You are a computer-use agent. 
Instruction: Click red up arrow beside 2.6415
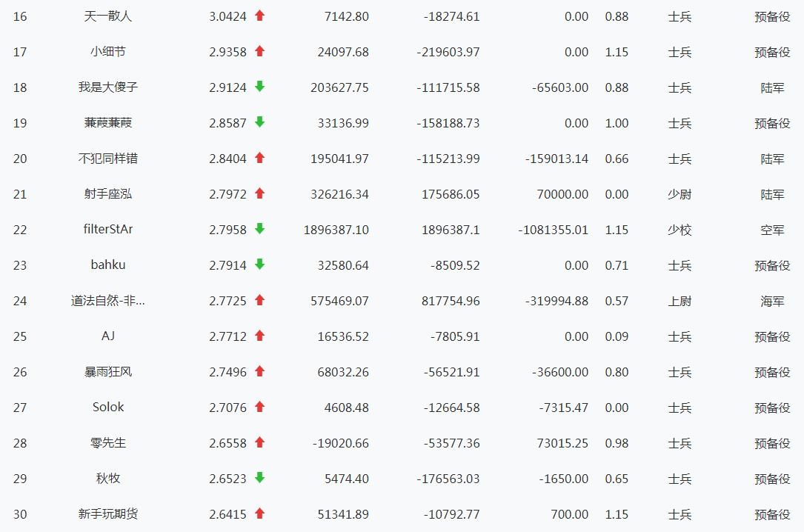[x=259, y=513]
